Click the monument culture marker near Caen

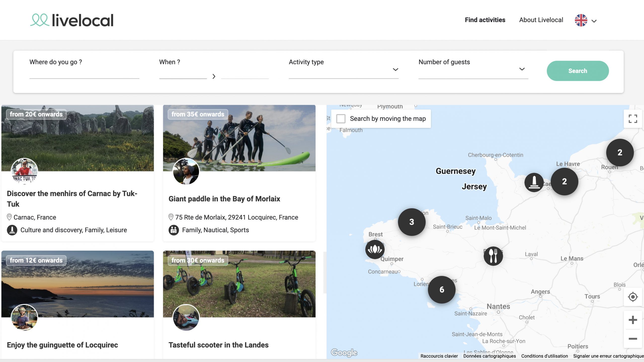tap(534, 182)
